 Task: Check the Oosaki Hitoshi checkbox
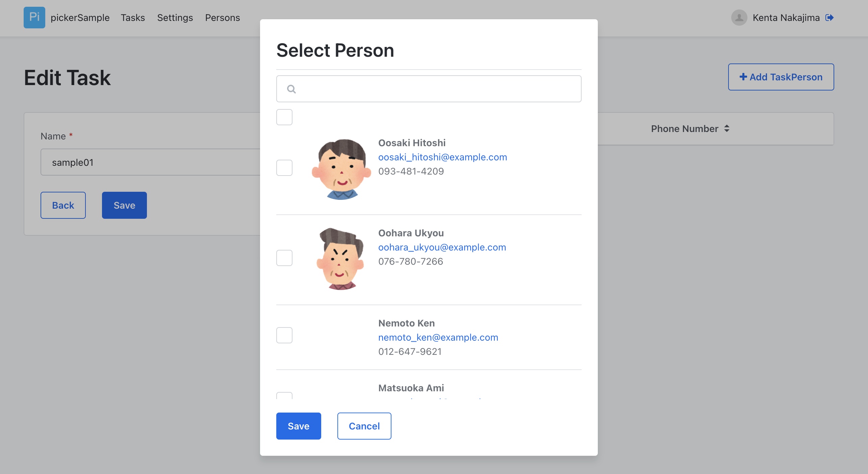click(x=284, y=168)
